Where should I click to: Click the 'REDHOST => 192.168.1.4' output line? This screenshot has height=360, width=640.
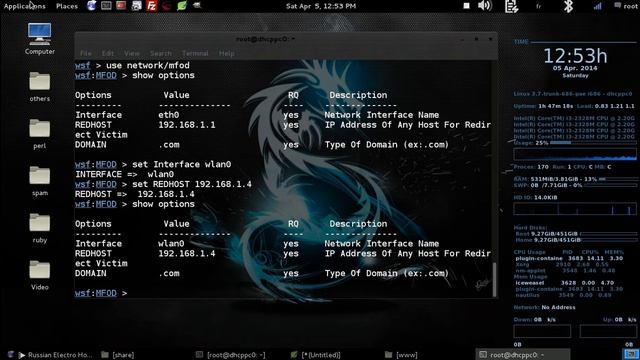[135, 194]
